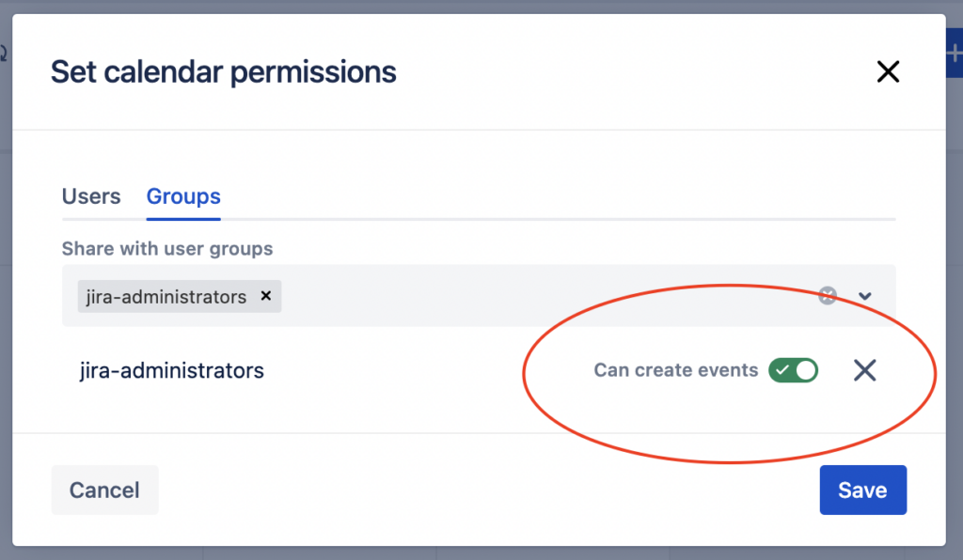Remove the jira-administrators chip from the field

point(266,296)
